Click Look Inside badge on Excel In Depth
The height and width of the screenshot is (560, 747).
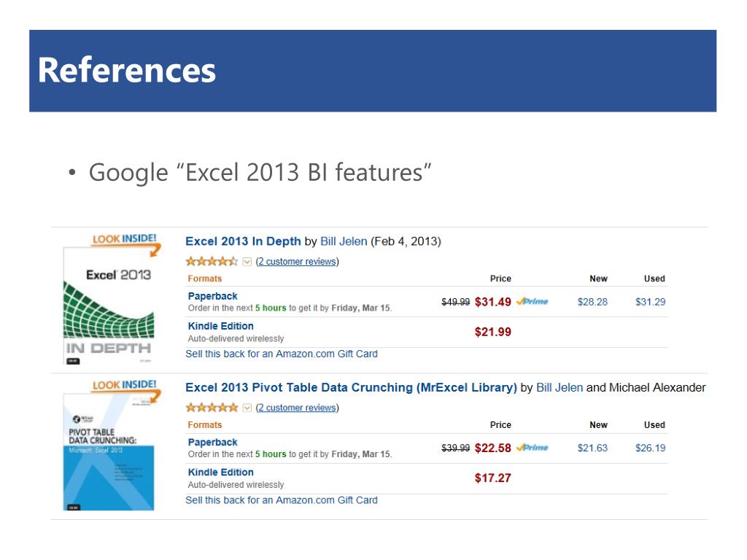[124, 238]
